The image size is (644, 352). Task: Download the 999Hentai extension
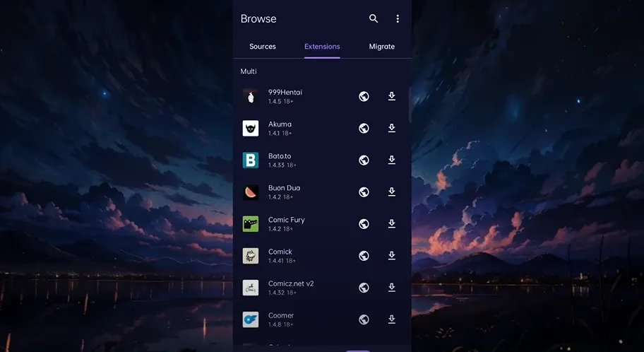point(392,96)
